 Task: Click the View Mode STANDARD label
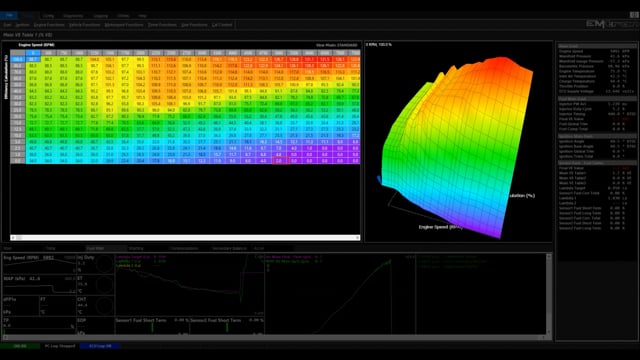click(x=337, y=45)
